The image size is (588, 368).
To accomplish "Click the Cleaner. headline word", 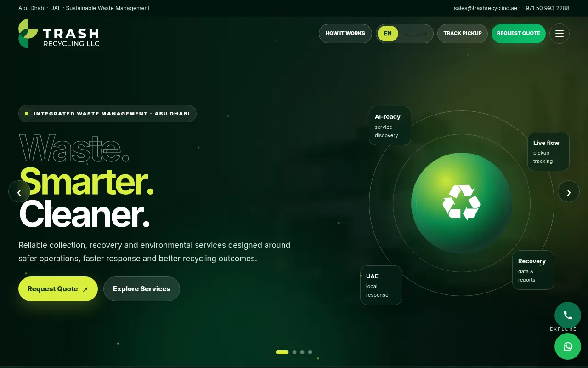I will pyautogui.click(x=85, y=215).
